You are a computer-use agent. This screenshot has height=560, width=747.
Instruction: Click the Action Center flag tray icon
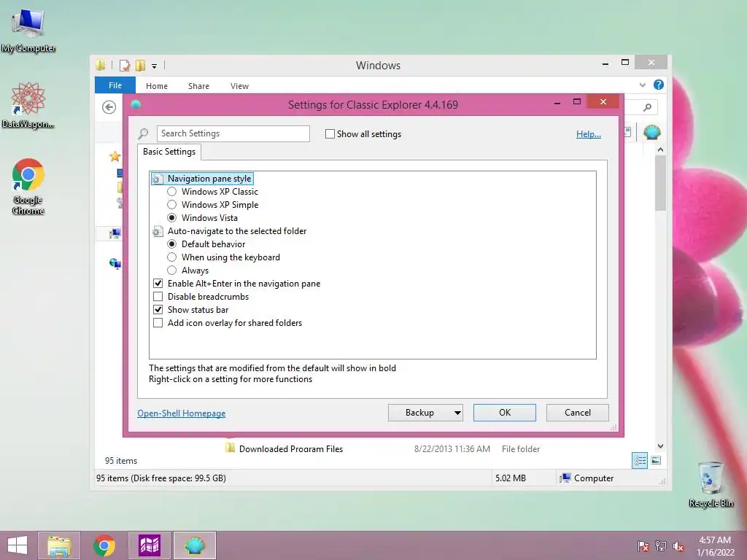pyautogui.click(x=643, y=545)
